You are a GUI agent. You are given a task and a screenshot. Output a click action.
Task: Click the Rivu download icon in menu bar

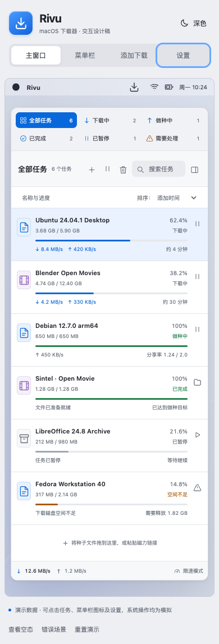coord(134,87)
